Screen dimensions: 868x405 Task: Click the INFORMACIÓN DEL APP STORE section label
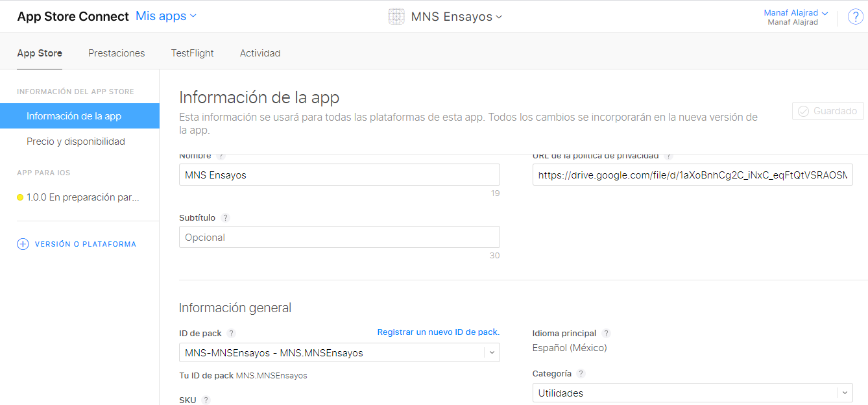click(75, 92)
